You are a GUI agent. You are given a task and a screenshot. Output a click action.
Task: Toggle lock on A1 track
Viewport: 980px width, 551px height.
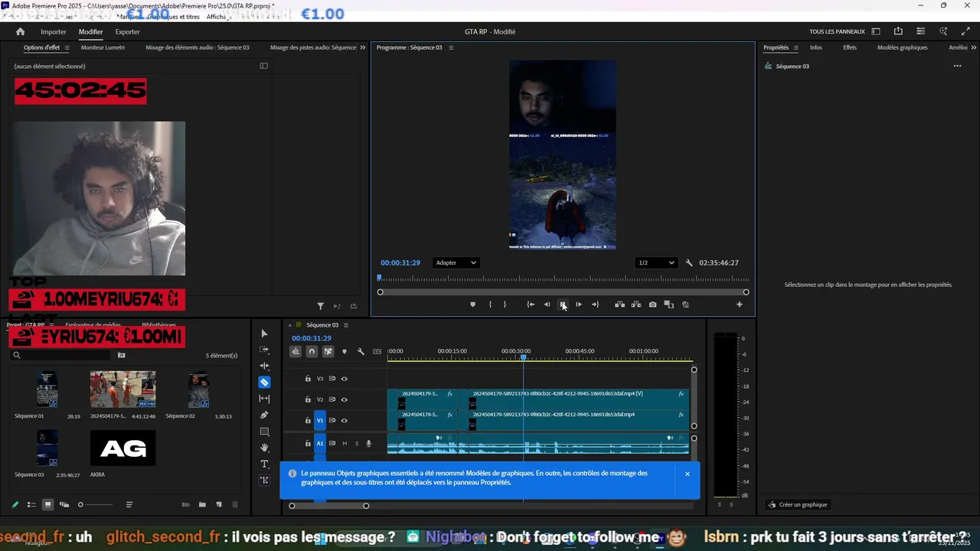[308, 443]
